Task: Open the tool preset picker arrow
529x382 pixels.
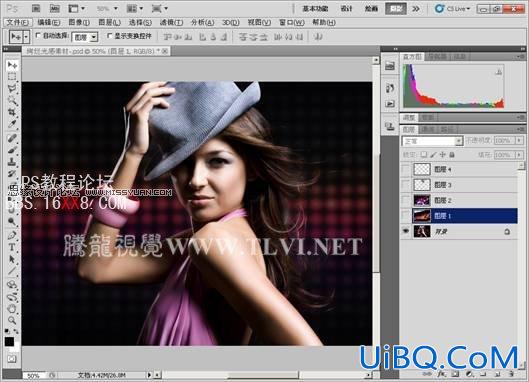Action: click(x=26, y=36)
